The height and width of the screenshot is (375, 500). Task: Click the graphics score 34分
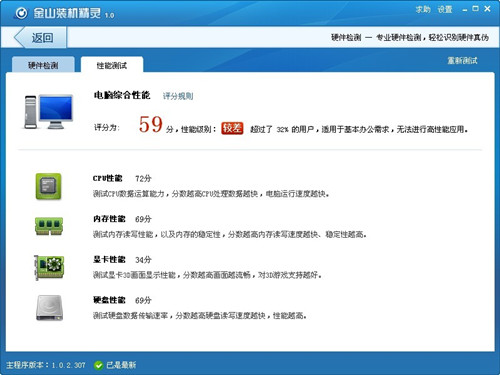(143, 260)
